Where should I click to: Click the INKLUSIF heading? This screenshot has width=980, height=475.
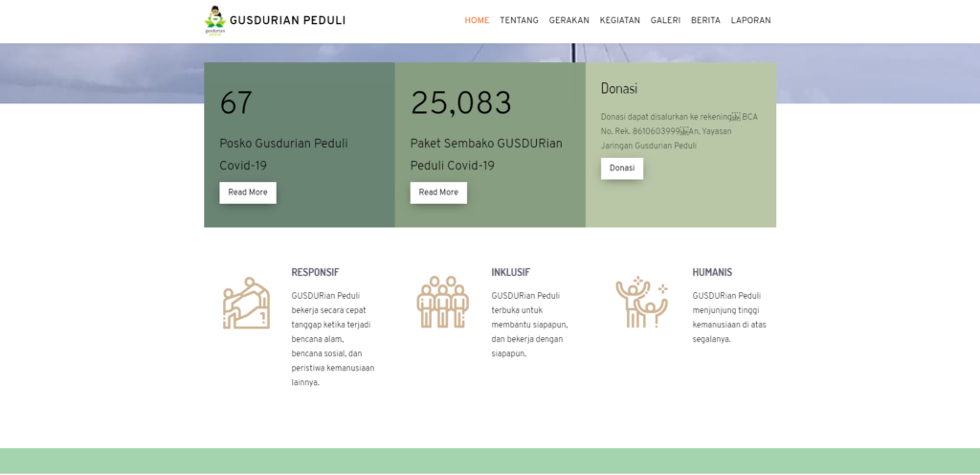click(x=510, y=272)
